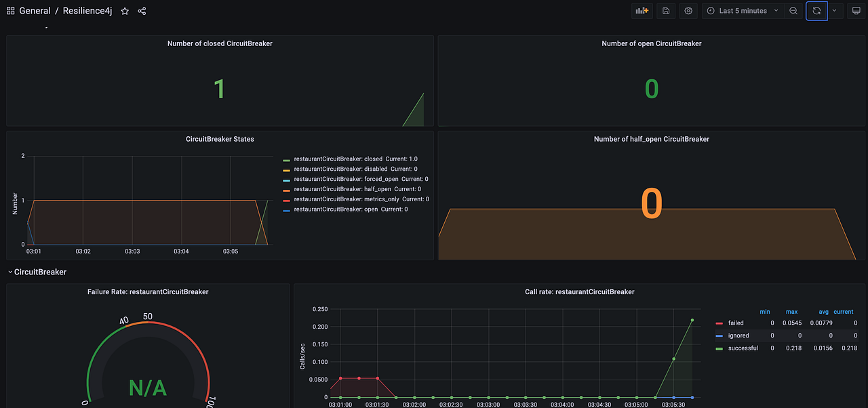Viewport: 868px width, 408px height.
Task: Sort legend by the current column header
Action: click(x=843, y=312)
